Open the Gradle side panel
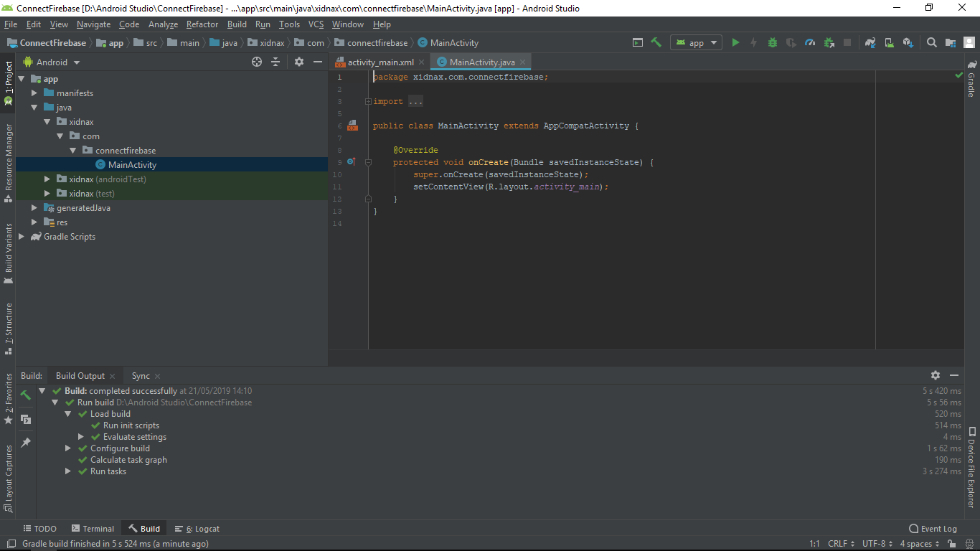 (x=971, y=79)
